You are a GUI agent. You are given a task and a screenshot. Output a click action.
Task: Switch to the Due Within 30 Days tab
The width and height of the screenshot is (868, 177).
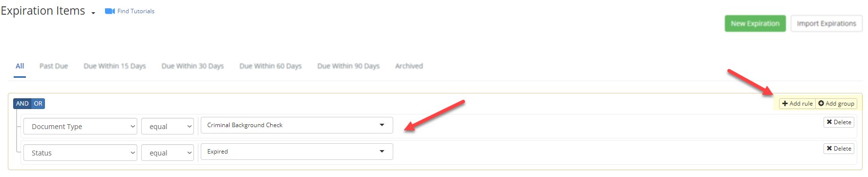point(192,66)
